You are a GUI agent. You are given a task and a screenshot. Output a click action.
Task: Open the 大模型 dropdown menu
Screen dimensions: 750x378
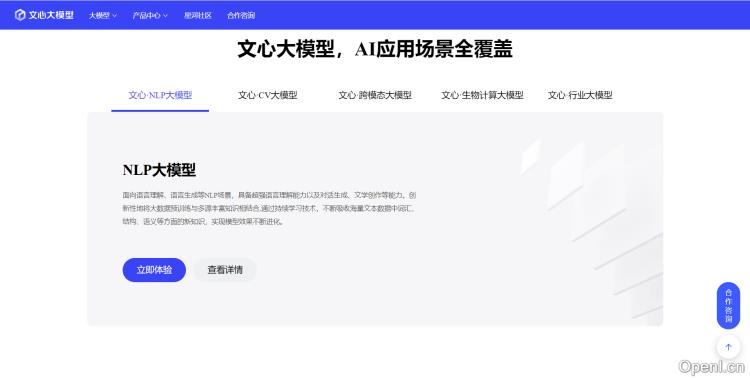(103, 15)
